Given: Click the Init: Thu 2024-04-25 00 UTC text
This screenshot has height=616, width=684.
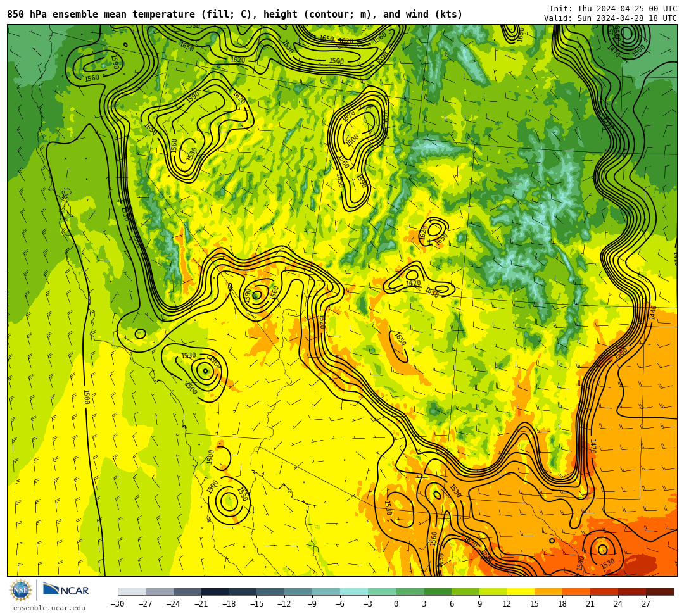Looking at the screenshot, I should tap(613, 9).
